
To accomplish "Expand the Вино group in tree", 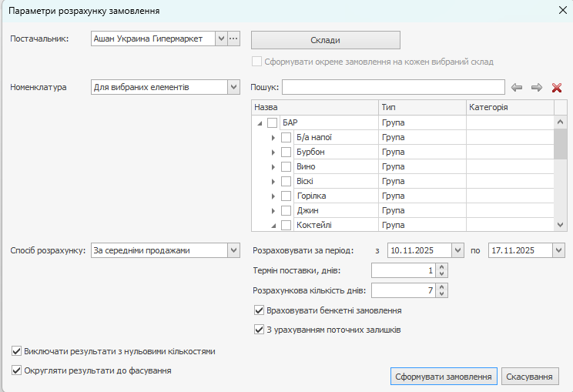I will (273, 167).
